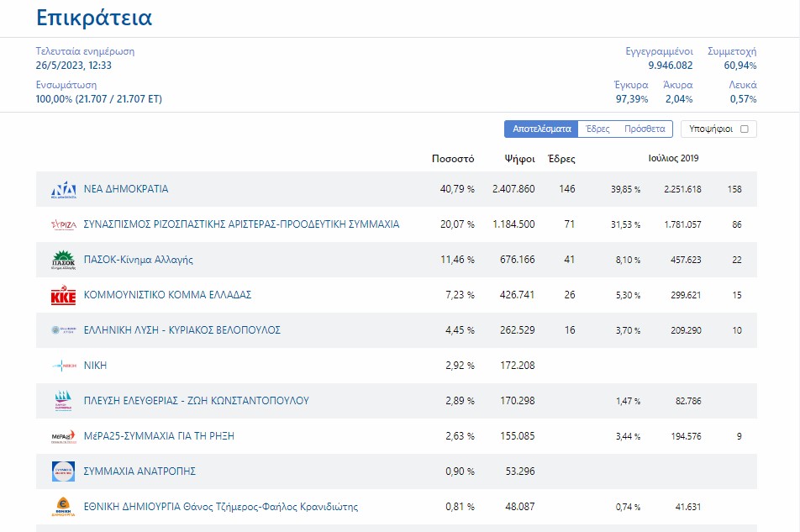Click the Συμμετοχή value 60,94%
800x532 pixels.
tap(740, 66)
